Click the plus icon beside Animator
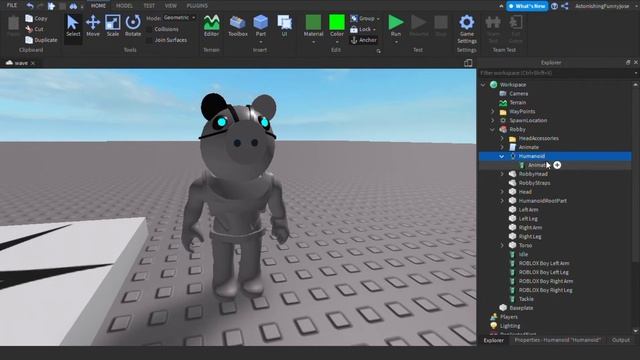Screen dimensions: 640x360 pyautogui.click(x=557, y=165)
